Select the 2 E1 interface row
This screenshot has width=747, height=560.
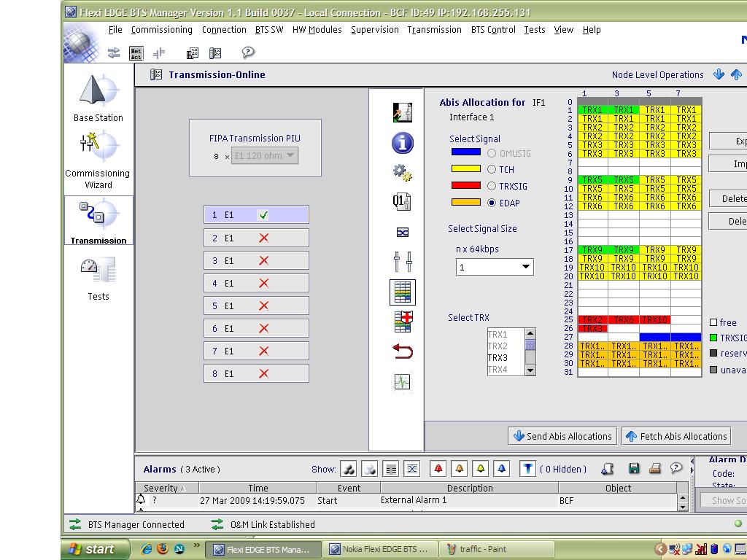coord(256,238)
